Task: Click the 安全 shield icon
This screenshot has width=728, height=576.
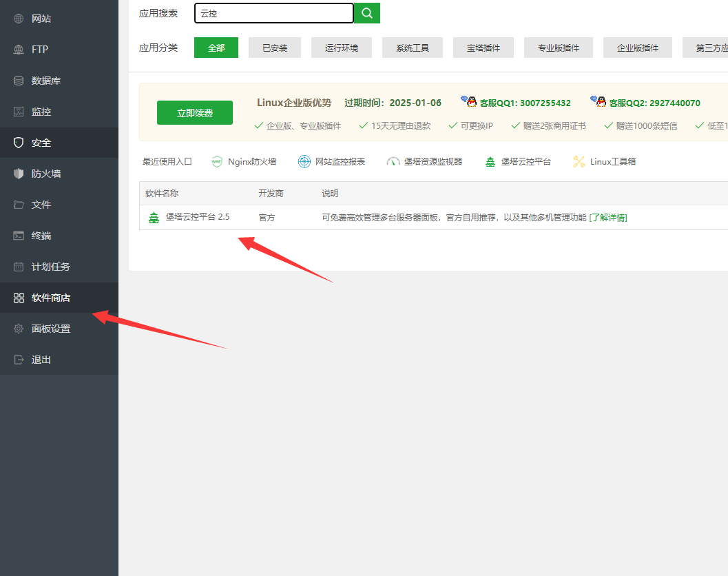Action: pos(19,143)
